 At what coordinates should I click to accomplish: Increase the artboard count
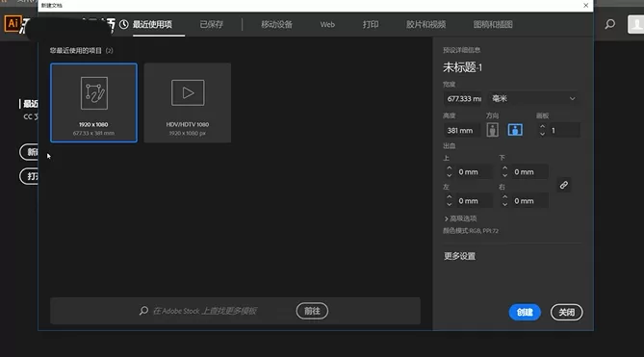point(542,127)
